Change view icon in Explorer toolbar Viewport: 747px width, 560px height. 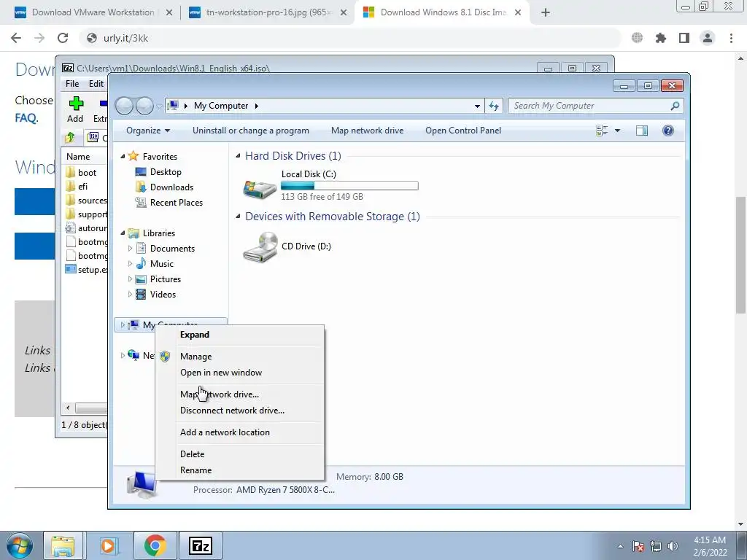(602, 131)
